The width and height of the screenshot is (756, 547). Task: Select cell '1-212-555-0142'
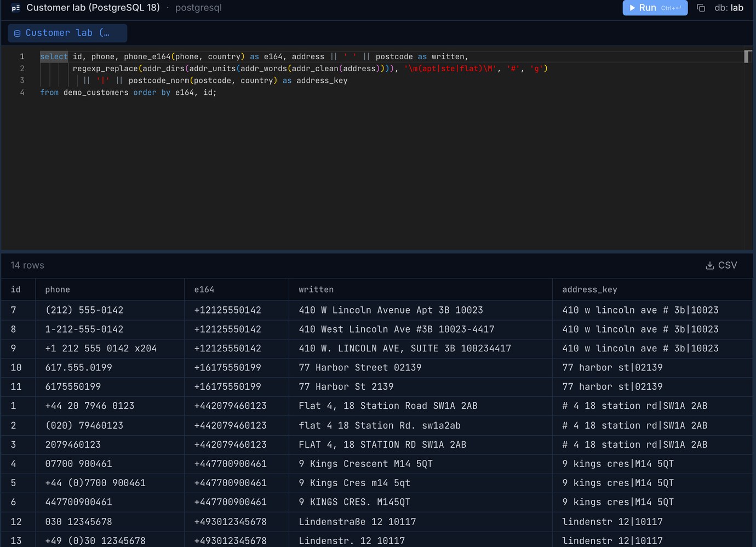tap(110, 329)
